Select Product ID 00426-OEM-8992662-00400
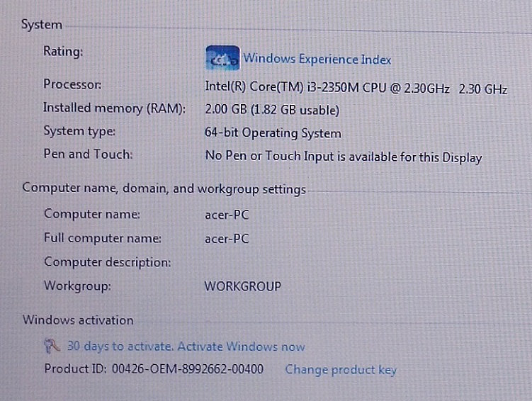 pos(154,369)
